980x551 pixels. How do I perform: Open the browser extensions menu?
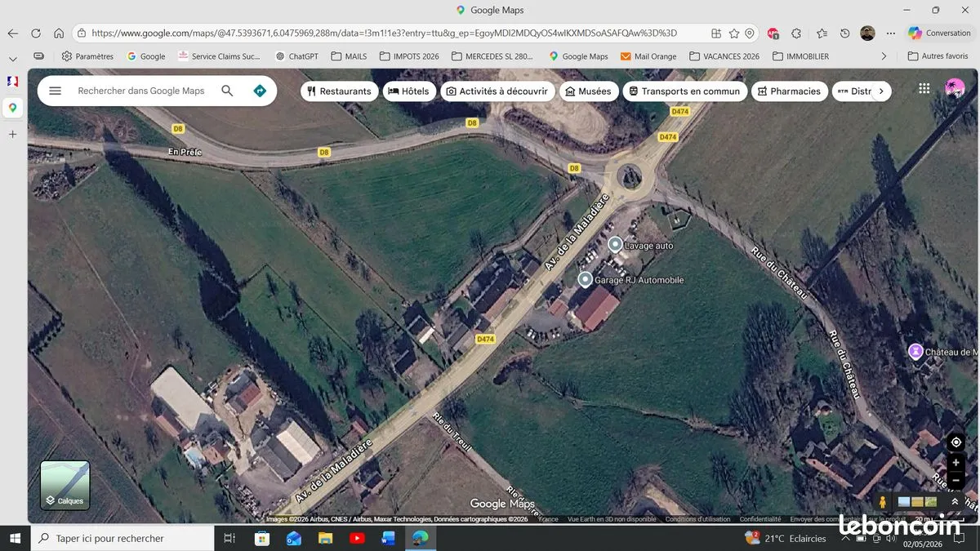[796, 33]
